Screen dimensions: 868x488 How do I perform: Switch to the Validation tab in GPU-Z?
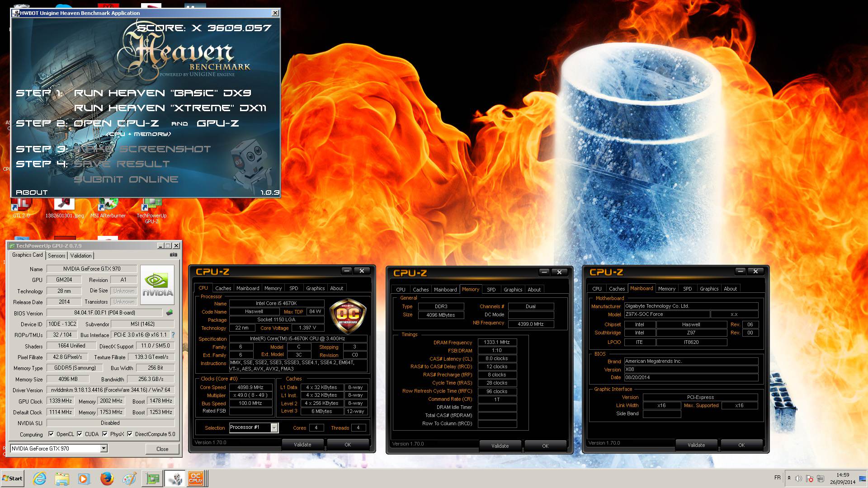click(81, 256)
